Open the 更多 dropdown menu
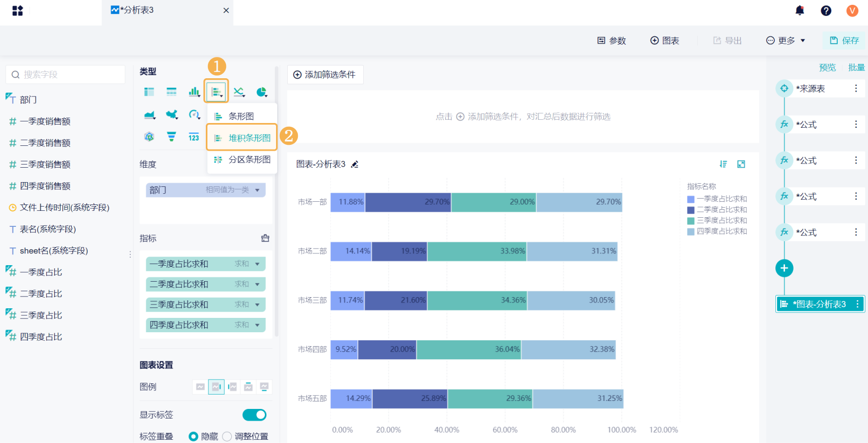This screenshot has height=443, width=868. click(786, 40)
